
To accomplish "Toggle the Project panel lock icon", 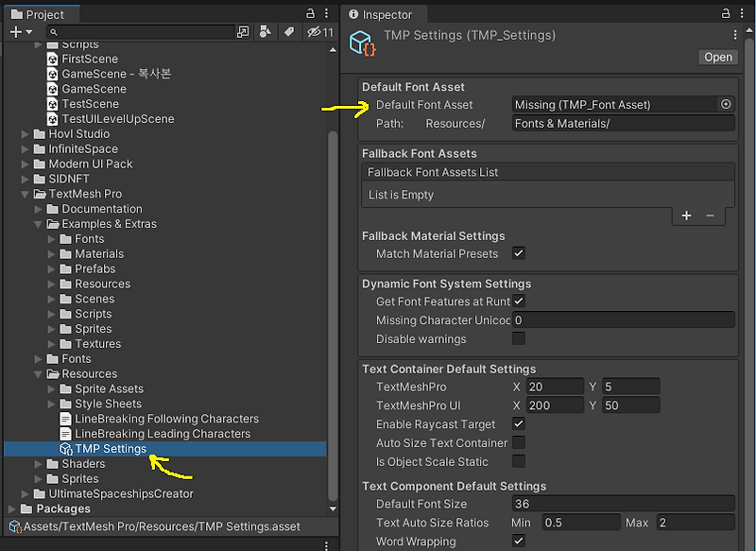I will [311, 13].
